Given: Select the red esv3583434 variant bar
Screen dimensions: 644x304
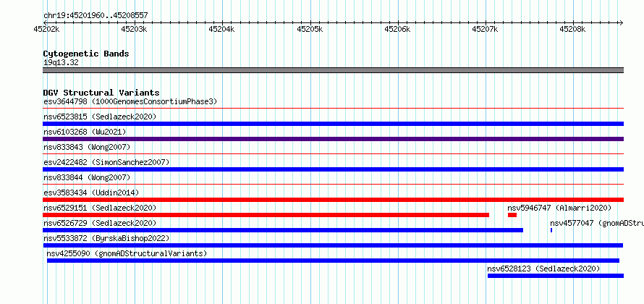Looking at the screenshot, I should pos(333,200).
